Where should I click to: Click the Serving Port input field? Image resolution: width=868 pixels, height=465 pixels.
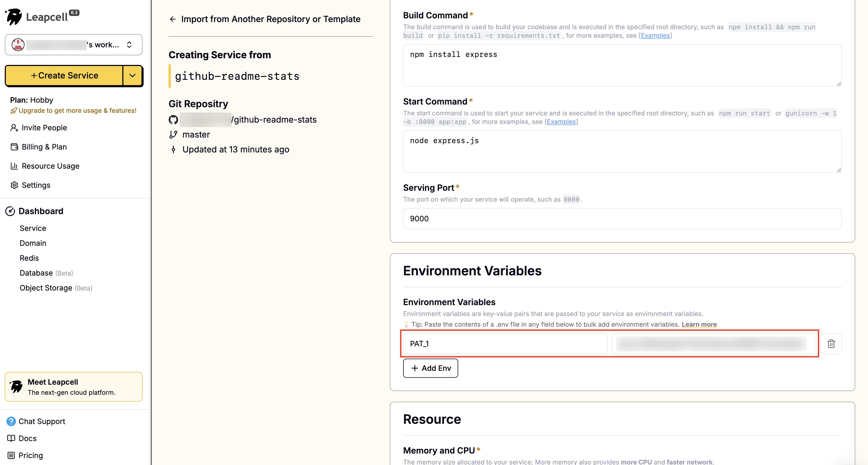tap(622, 219)
